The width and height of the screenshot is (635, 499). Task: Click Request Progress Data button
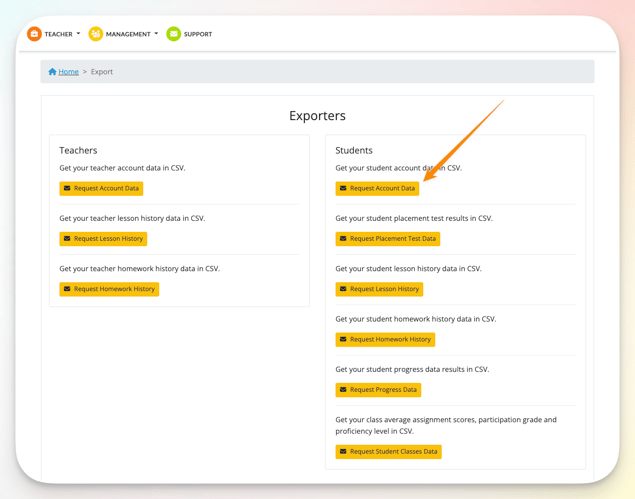point(378,390)
